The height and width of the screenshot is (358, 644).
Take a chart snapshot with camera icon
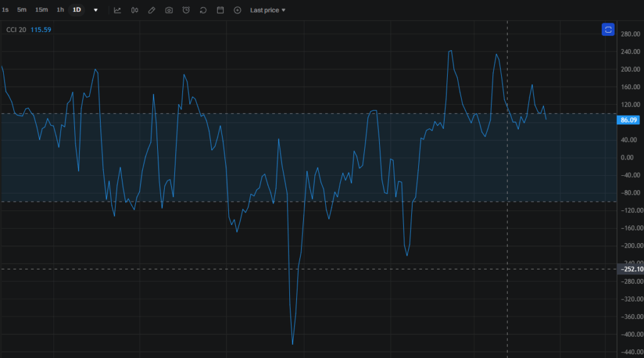point(169,10)
